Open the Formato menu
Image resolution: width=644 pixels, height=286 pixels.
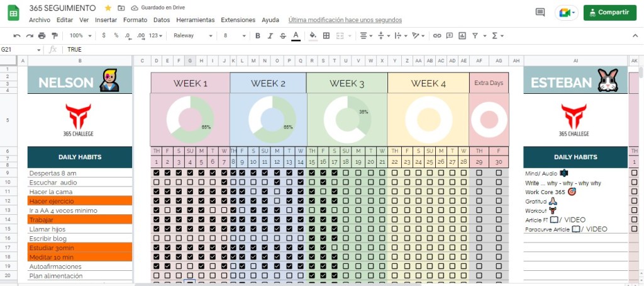click(135, 20)
